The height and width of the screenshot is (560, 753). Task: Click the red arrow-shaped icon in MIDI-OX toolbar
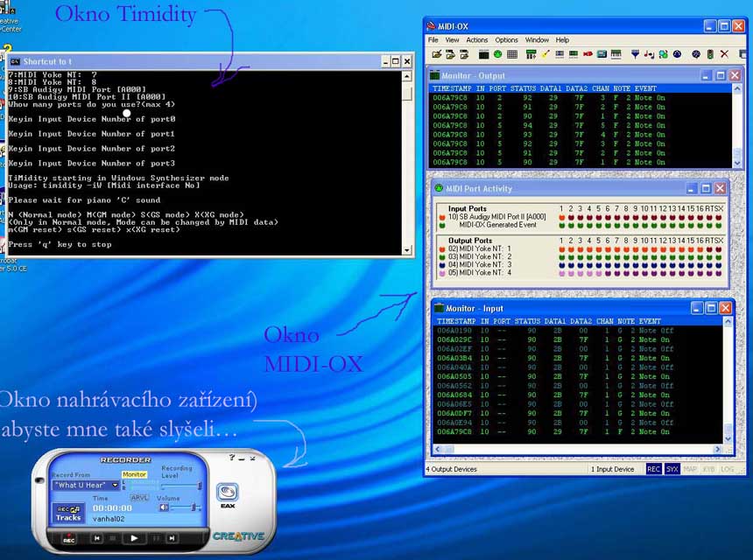[x=588, y=54]
